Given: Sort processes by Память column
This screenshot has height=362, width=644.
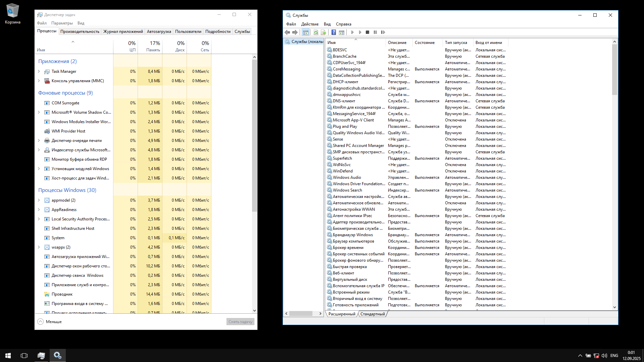Looking at the screenshot, I should point(150,46).
